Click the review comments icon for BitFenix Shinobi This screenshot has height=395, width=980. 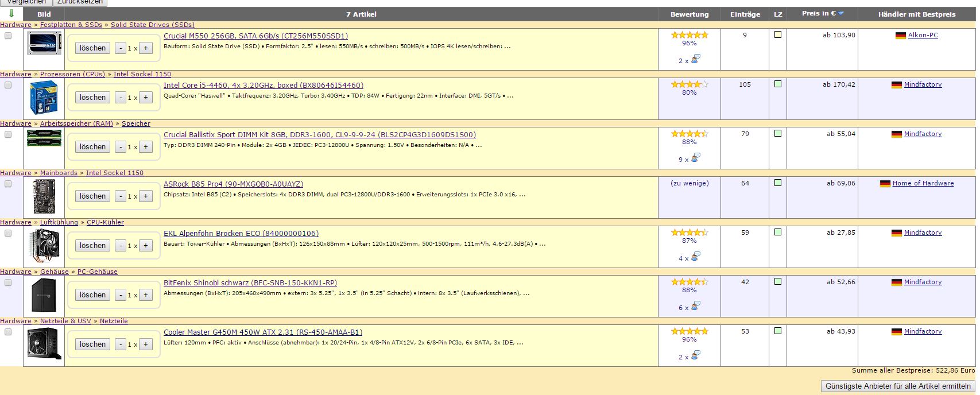pos(696,306)
